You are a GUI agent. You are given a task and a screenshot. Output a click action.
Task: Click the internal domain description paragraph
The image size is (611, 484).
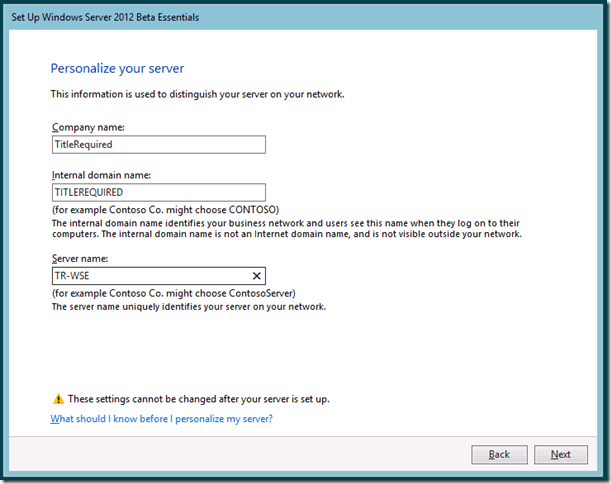tap(285, 228)
